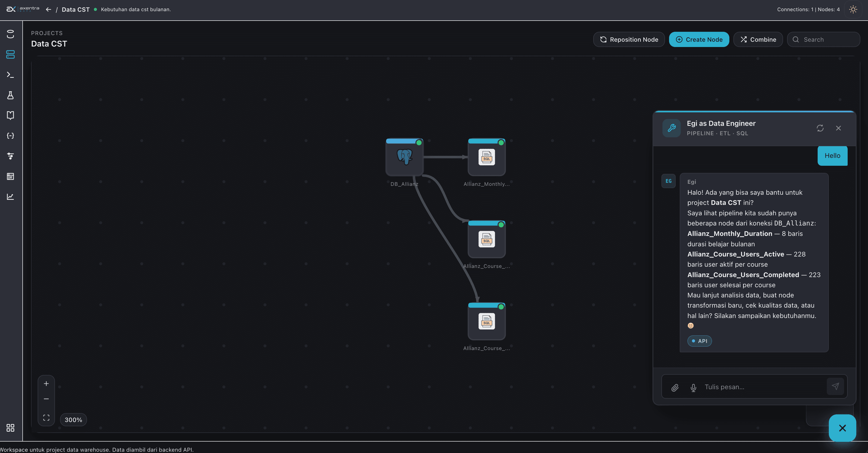Image resolution: width=868 pixels, height=453 pixels.
Task: Click the axentra logo in header
Action: pos(23,9)
